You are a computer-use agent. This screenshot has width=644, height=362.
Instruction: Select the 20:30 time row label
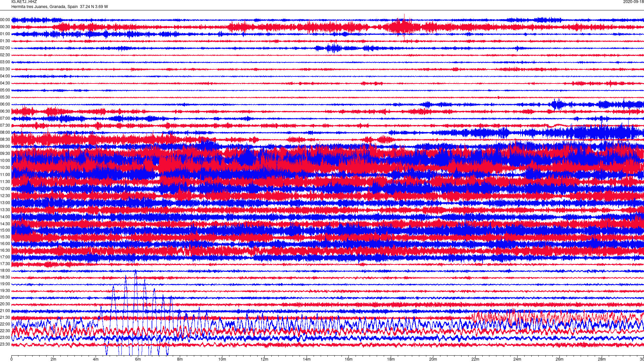tap(5, 304)
